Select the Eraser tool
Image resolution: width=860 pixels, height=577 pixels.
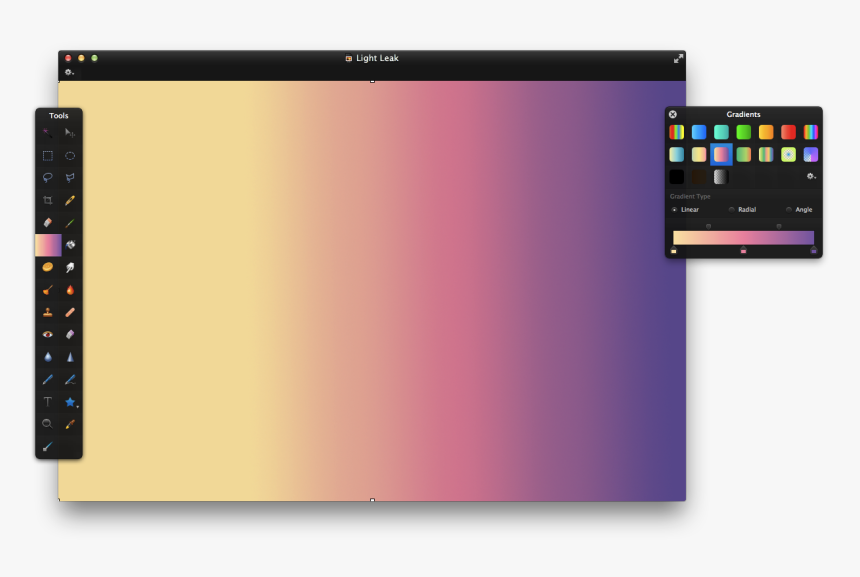(x=48, y=223)
